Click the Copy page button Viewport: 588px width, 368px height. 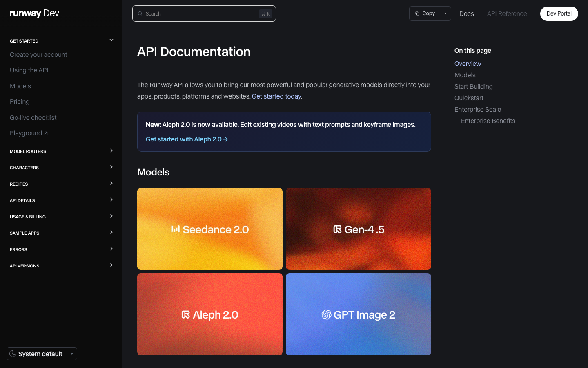[x=425, y=13]
